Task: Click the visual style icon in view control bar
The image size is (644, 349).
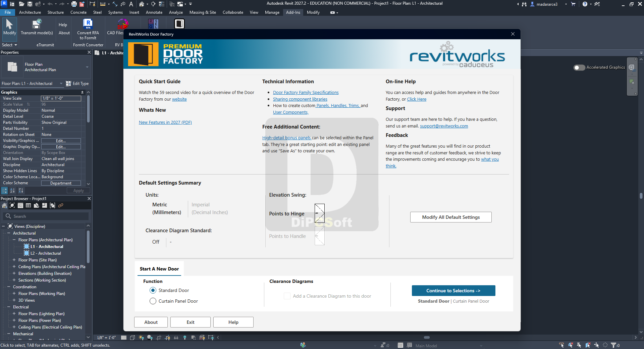Action: pos(132,338)
